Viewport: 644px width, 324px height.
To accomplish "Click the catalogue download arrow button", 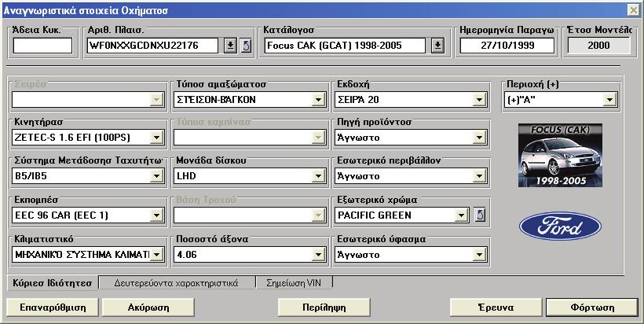I will (x=437, y=46).
